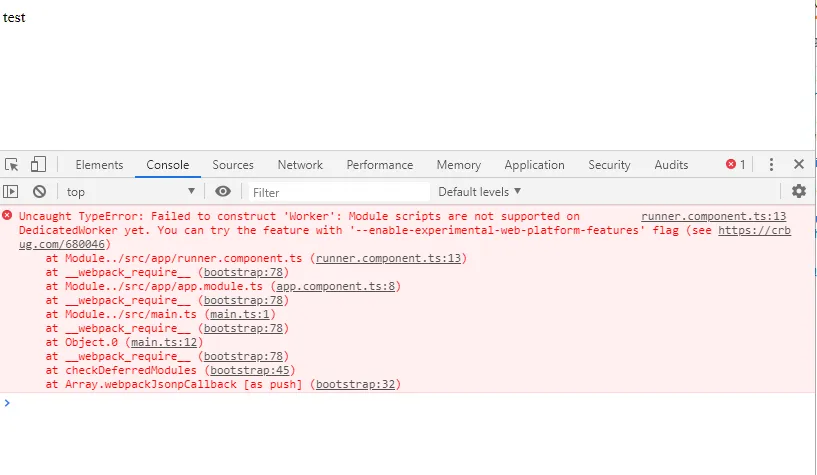Open the Application tab

pyautogui.click(x=534, y=165)
